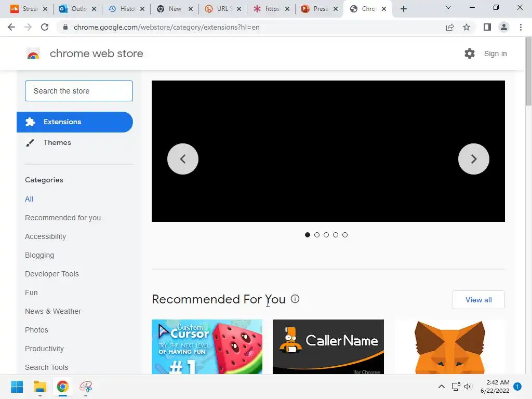Open network status tray icon

point(456,387)
